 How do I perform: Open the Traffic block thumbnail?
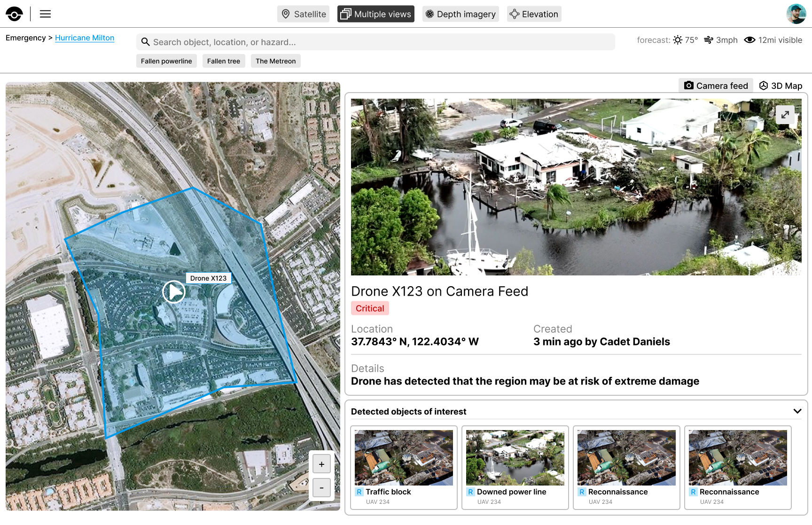pos(404,458)
